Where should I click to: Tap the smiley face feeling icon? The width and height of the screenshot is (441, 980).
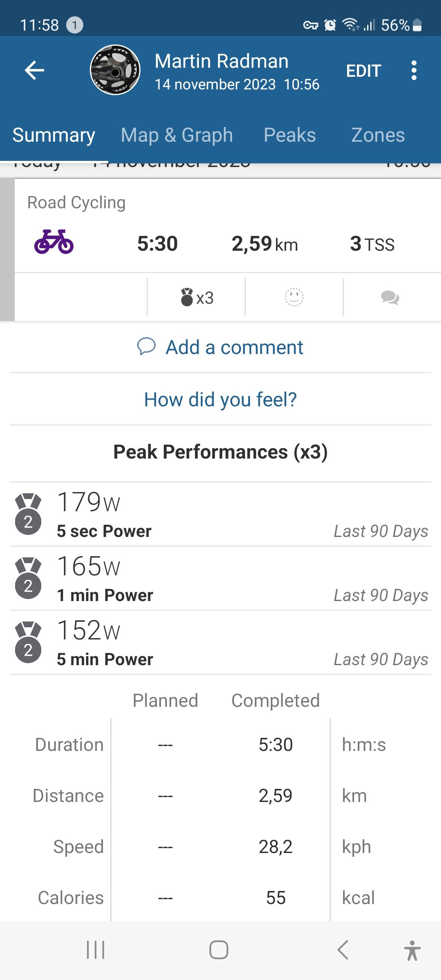tap(294, 297)
